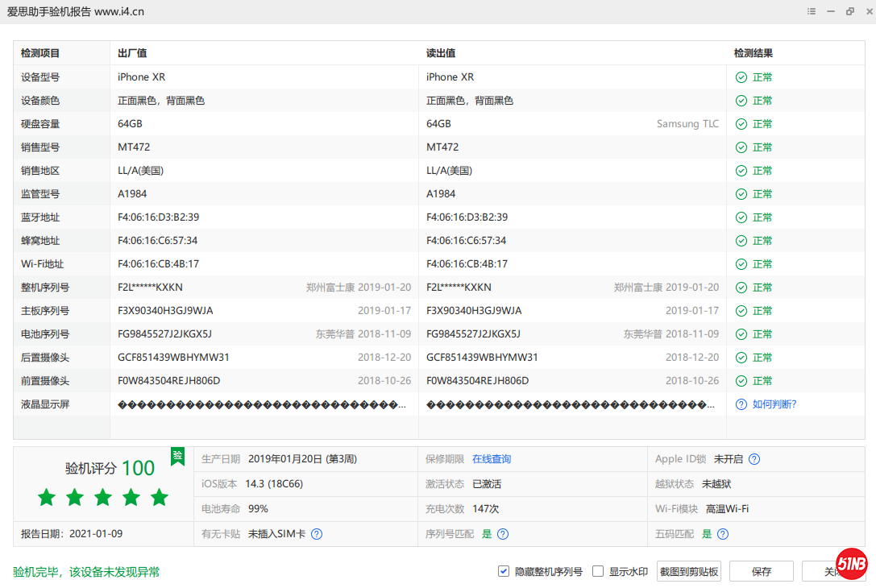
Task: Click the 保存 button
Action: [761, 571]
